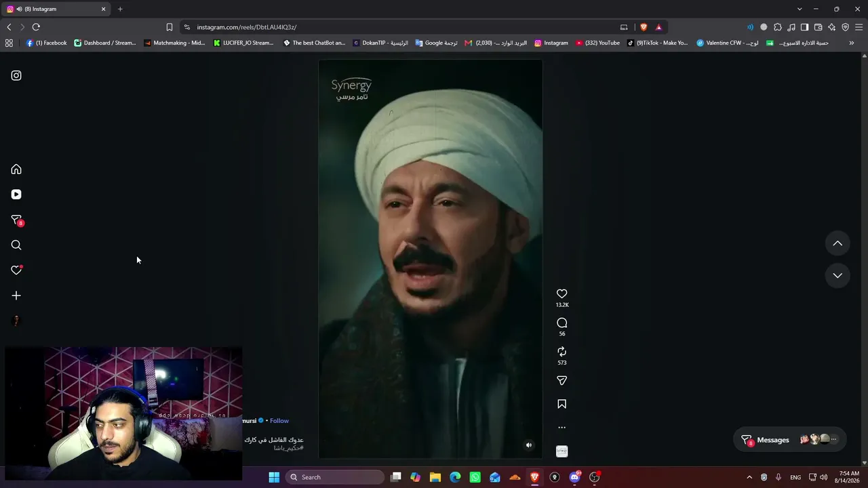This screenshot has width=868, height=488.
Task: Open the Valentine CFW bookmark
Action: pyautogui.click(x=728, y=43)
